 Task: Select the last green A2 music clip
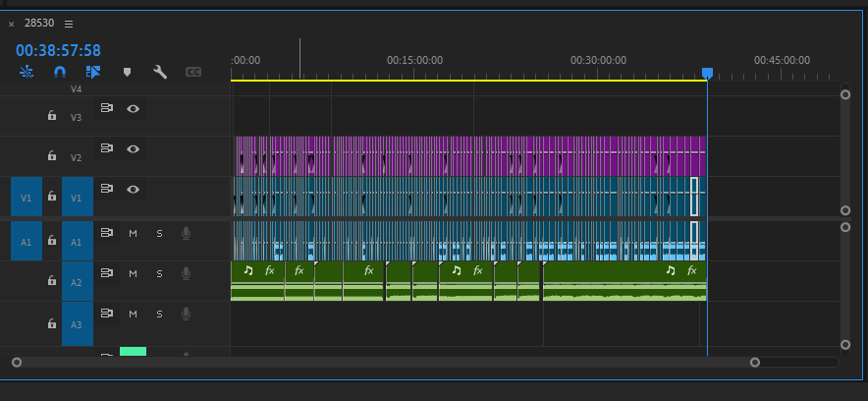pos(624,281)
